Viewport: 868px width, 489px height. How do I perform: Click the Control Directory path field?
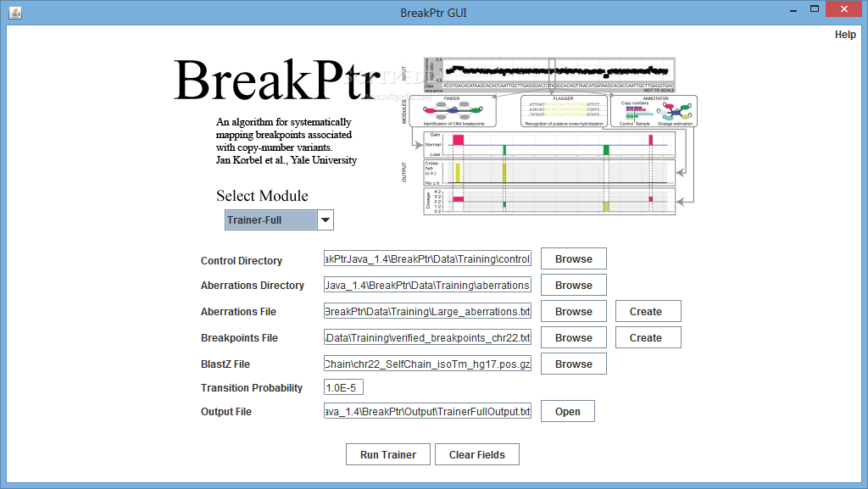427,258
